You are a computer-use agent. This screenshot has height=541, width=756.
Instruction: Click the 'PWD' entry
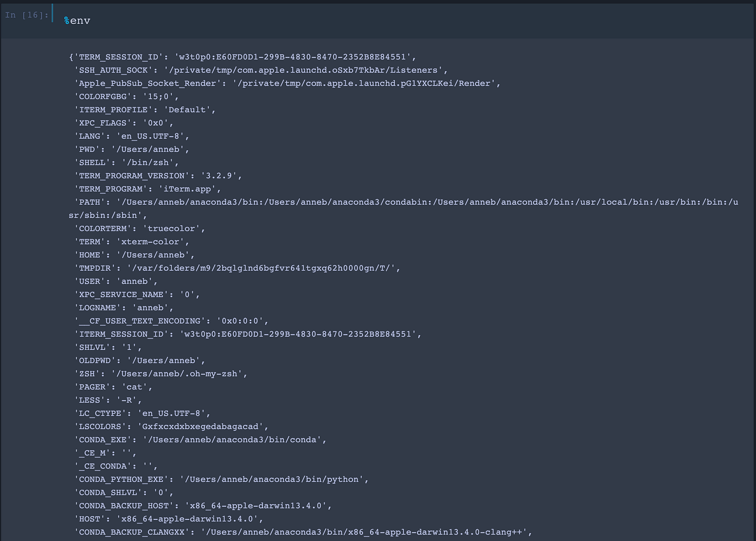132,149
